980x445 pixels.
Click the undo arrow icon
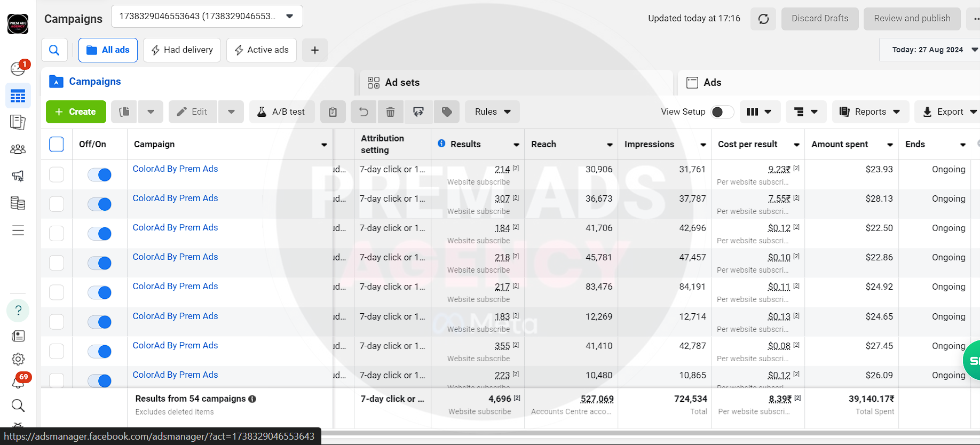tap(363, 112)
